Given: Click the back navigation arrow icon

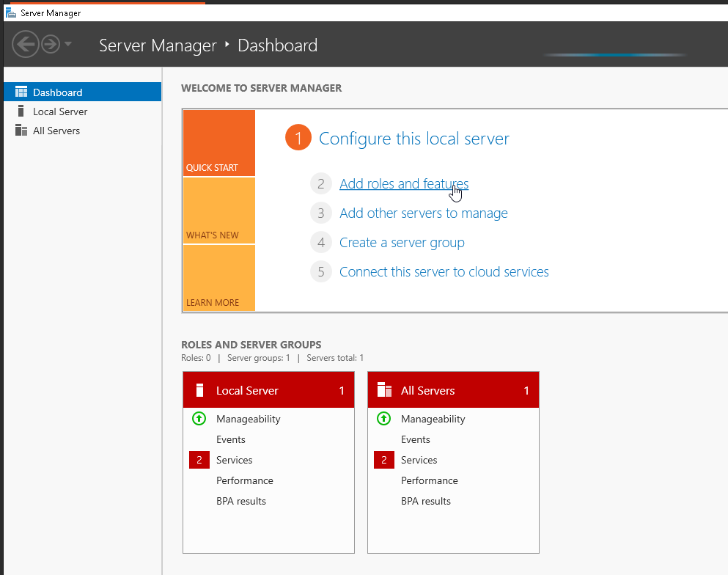Looking at the screenshot, I should pyautogui.click(x=25, y=45).
